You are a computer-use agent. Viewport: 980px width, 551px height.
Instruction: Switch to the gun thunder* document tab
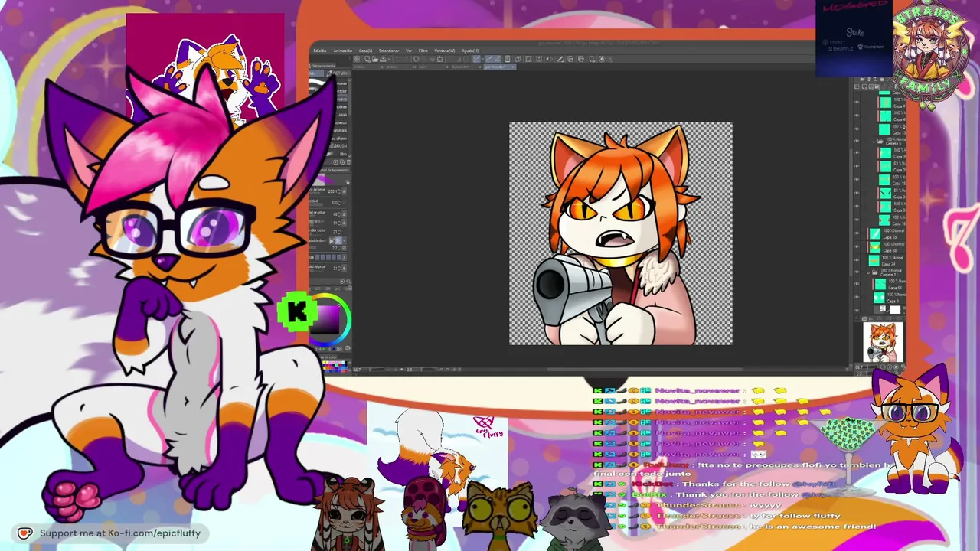pos(499,67)
